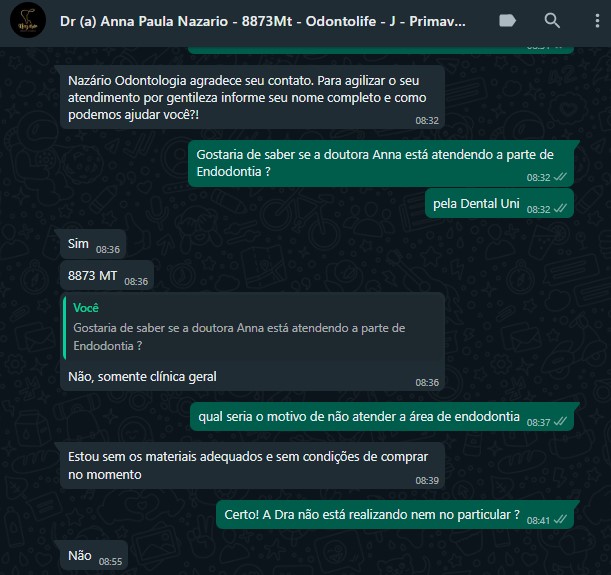Open contact info via chat title
The width and height of the screenshot is (611, 575).
tap(263, 21)
